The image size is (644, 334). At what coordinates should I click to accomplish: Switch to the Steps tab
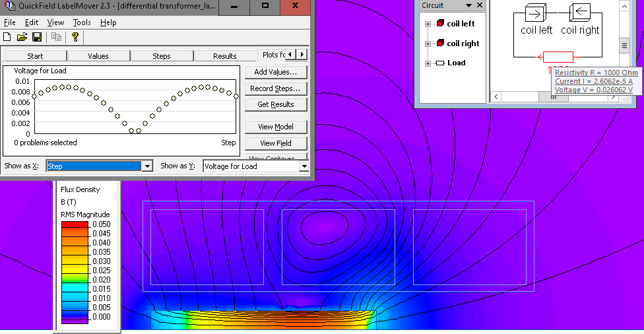[162, 56]
